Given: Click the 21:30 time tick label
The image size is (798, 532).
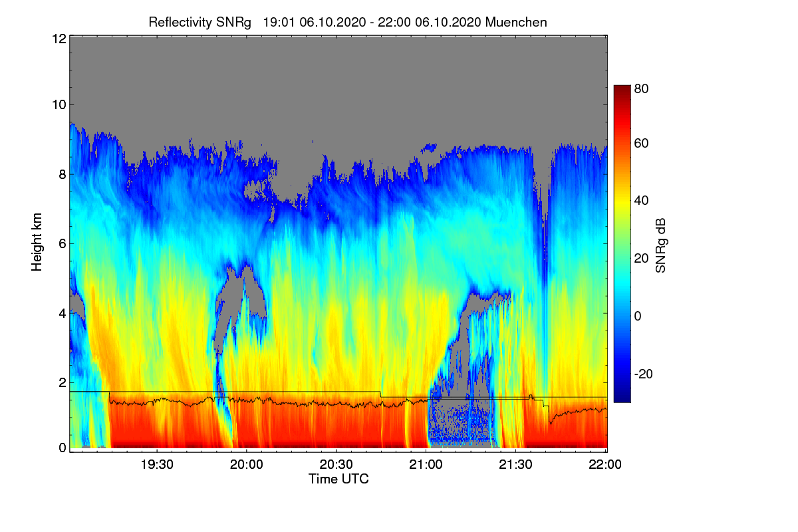Looking at the screenshot, I should pyautogui.click(x=516, y=465).
